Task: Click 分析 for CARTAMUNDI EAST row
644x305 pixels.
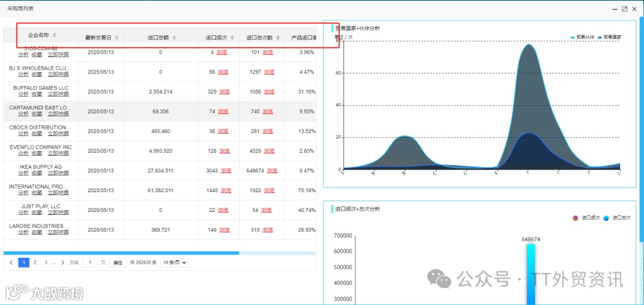Action: [23, 113]
